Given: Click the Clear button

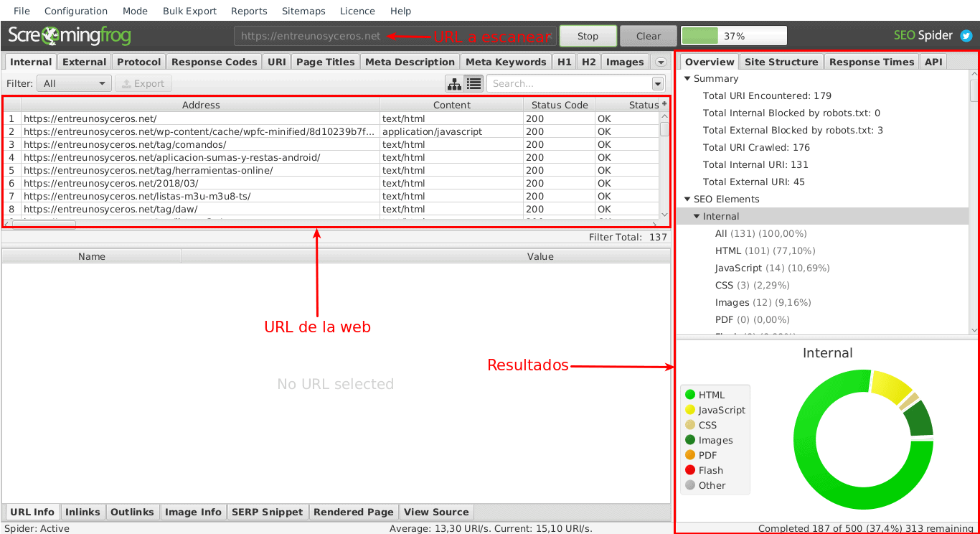Looking at the screenshot, I should tap(649, 36).
